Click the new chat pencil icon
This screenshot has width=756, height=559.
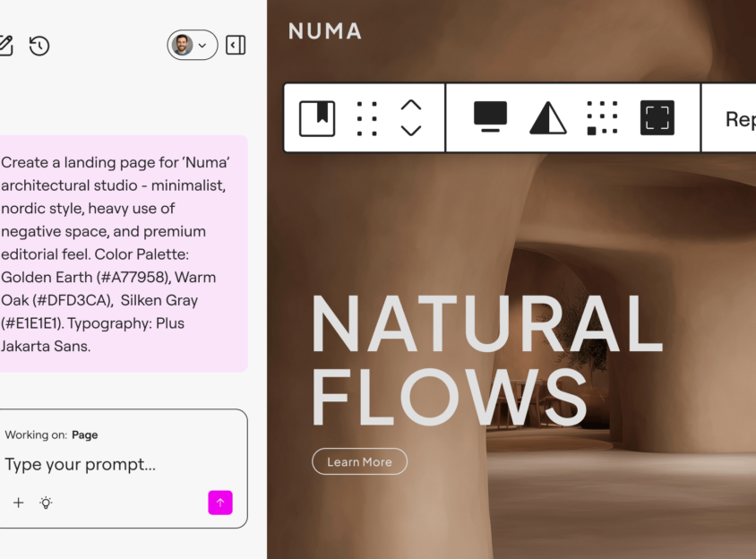(x=5, y=45)
